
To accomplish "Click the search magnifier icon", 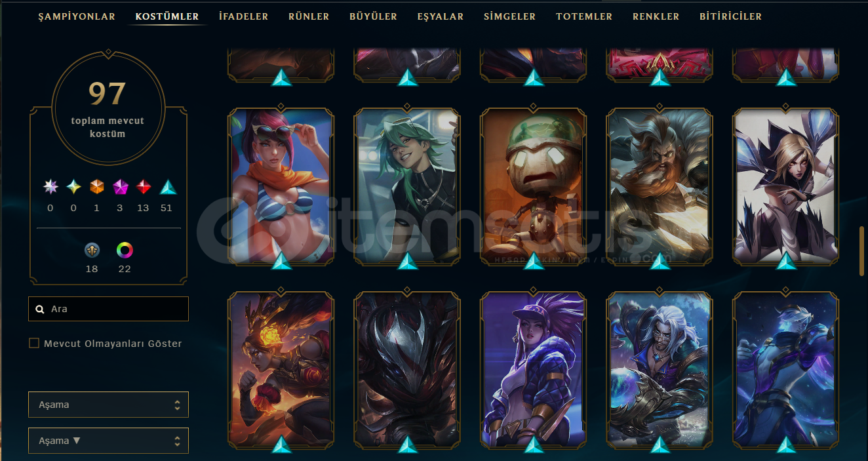I will point(40,309).
